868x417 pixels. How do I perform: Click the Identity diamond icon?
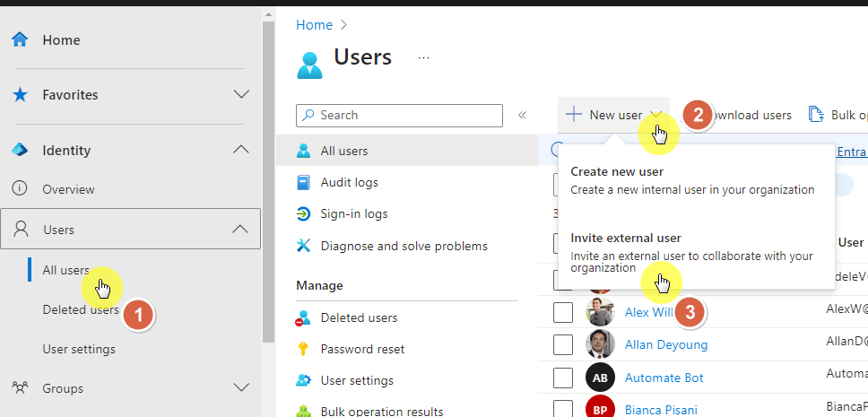pos(20,150)
